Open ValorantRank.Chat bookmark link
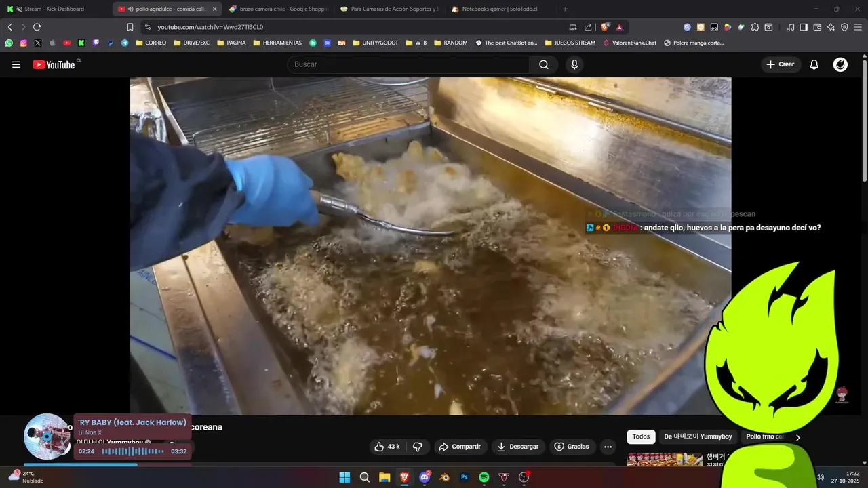868x488 pixels. (x=629, y=43)
